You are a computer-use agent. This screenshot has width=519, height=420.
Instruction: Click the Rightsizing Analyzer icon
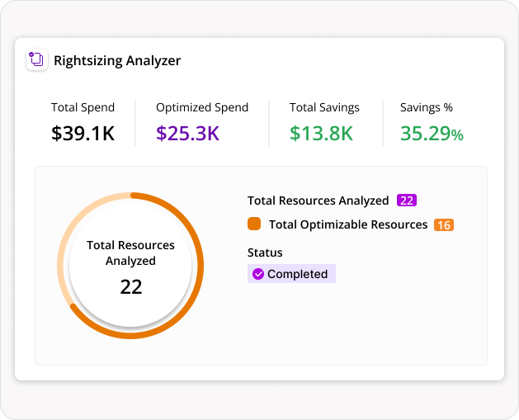(37, 59)
